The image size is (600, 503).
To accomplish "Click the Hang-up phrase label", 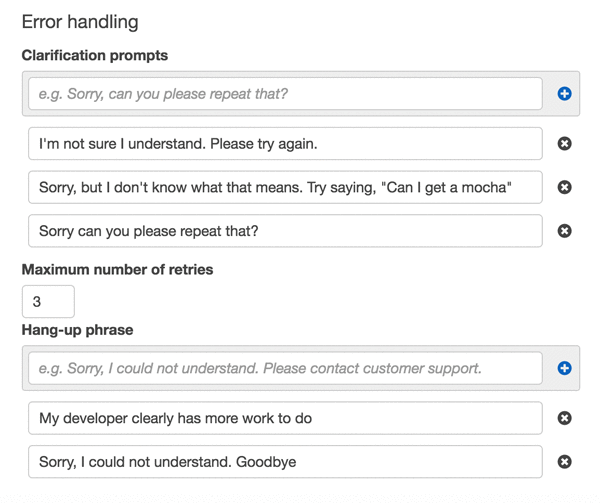I will (77, 330).
